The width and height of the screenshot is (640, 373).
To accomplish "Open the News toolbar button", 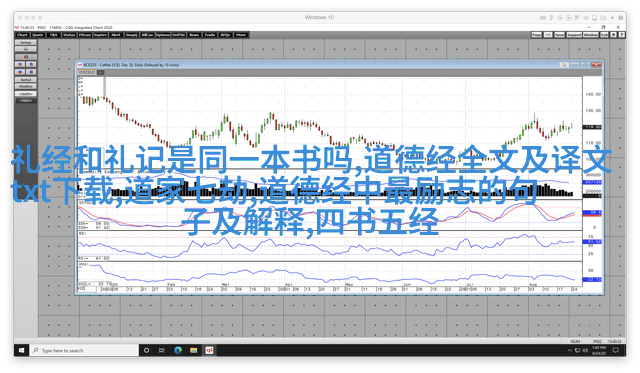I will pos(194,35).
